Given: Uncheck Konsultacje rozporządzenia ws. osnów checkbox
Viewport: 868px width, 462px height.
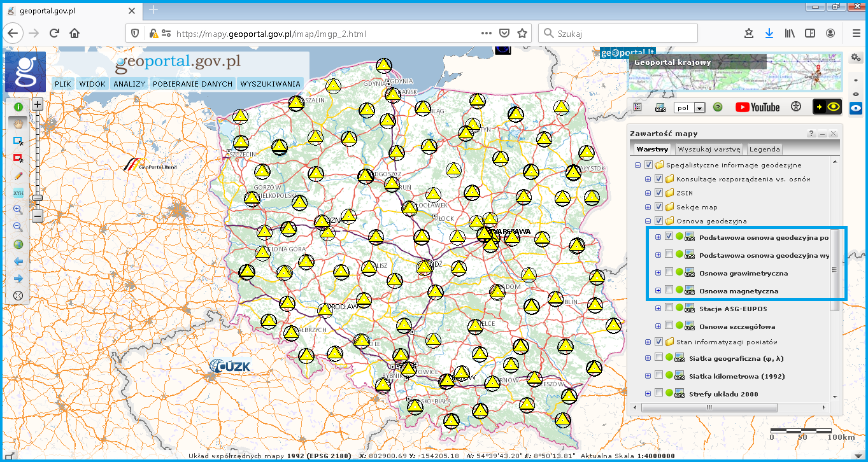Looking at the screenshot, I should 659,179.
